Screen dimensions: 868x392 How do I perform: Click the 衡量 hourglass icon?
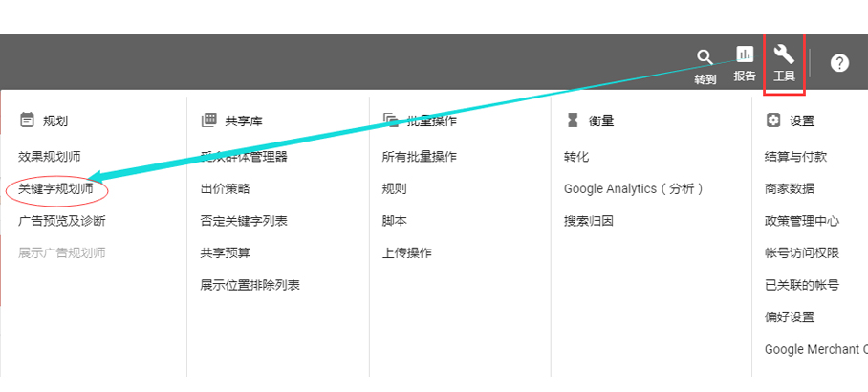click(573, 120)
